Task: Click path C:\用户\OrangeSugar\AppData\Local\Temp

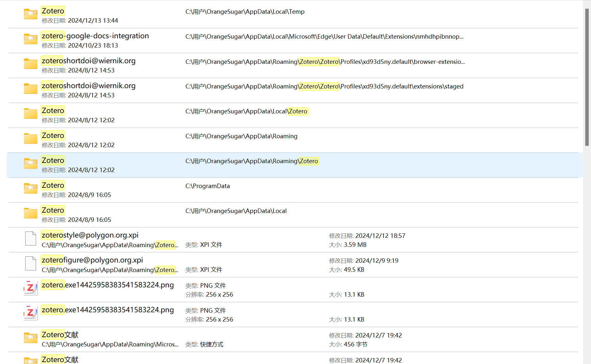Action: point(245,12)
